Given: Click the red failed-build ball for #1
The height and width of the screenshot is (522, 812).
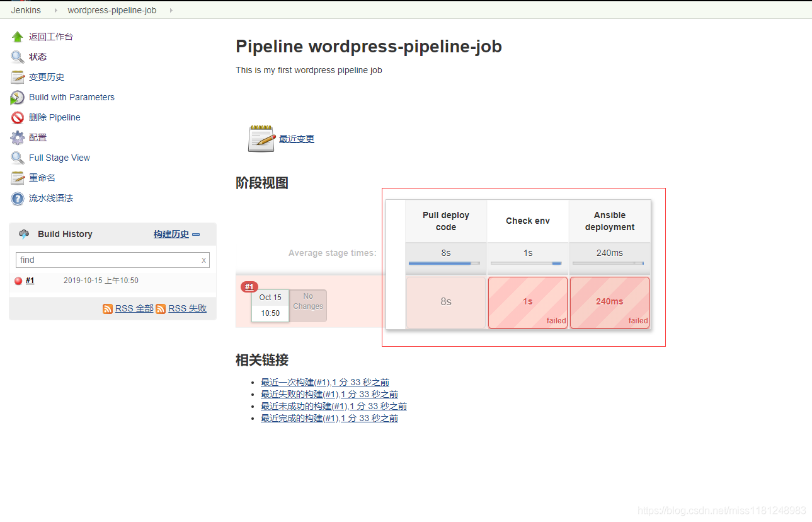Looking at the screenshot, I should (18, 281).
